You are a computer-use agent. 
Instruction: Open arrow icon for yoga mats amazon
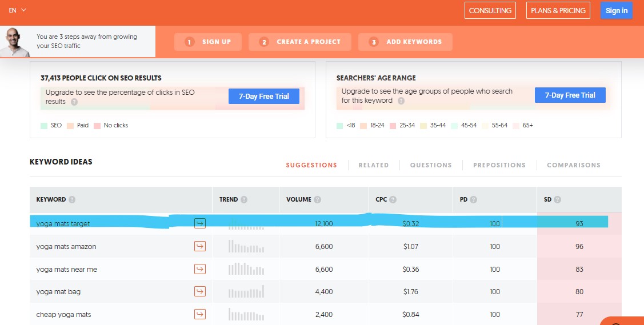coord(199,246)
